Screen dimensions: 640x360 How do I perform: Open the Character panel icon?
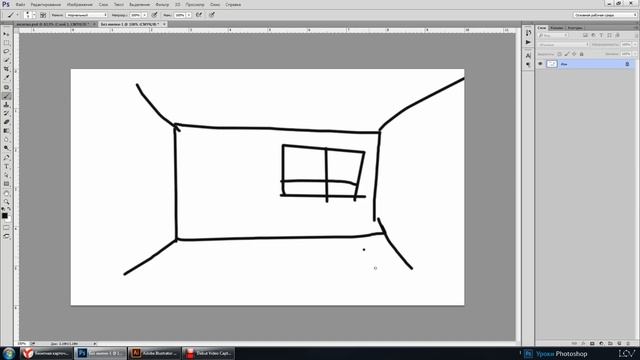[528, 56]
